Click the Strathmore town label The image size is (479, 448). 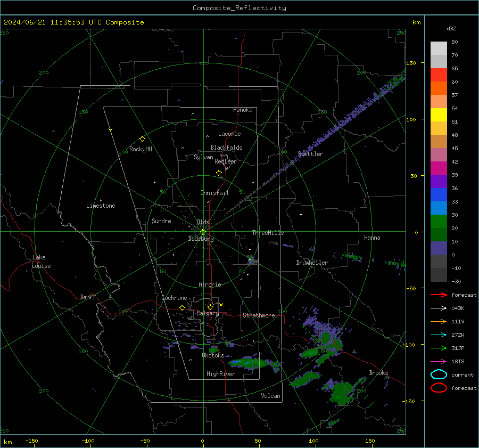click(259, 315)
